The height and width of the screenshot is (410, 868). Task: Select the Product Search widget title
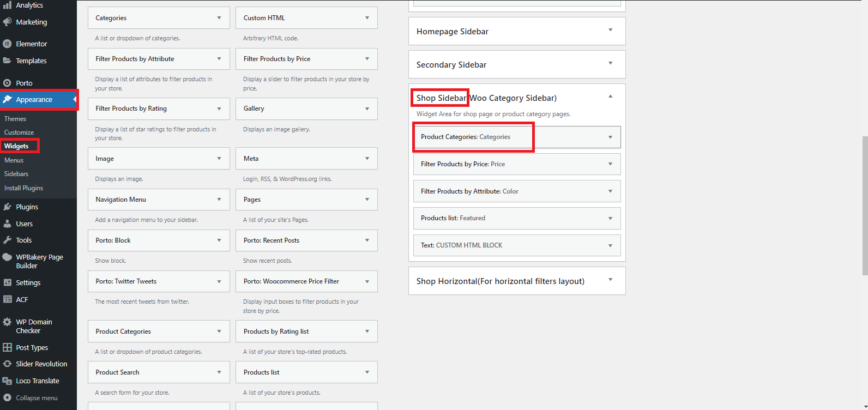pyautogui.click(x=117, y=372)
